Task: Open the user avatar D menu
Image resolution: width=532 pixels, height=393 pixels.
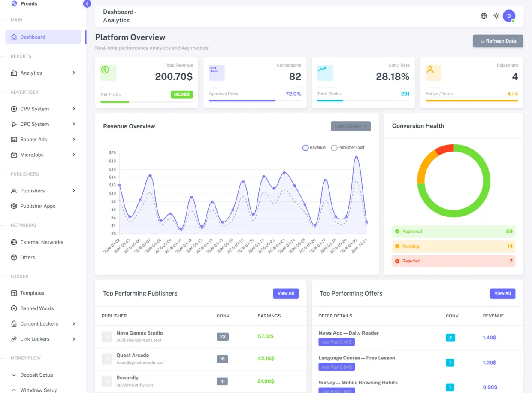Action: [509, 16]
